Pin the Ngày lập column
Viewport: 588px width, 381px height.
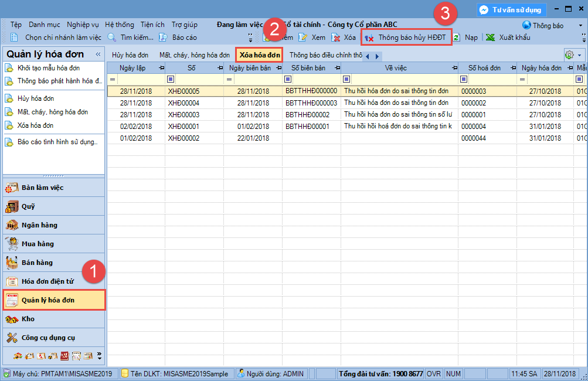click(162, 68)
